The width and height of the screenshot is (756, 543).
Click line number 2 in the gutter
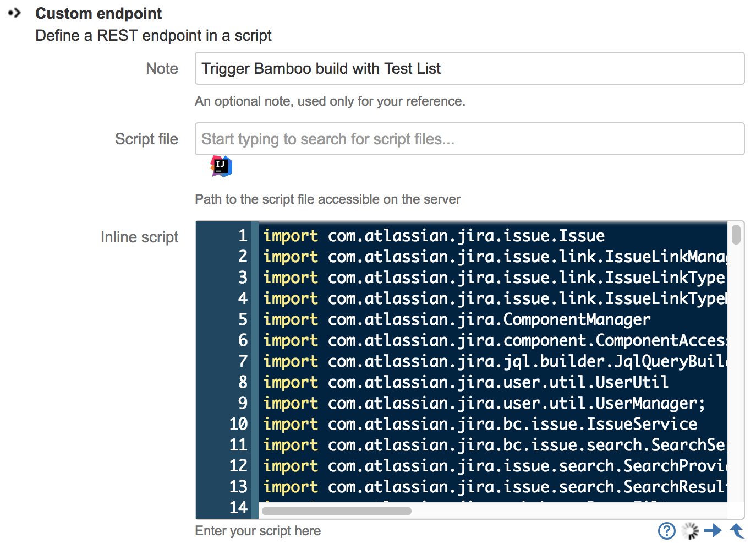[x=243, y=257]
